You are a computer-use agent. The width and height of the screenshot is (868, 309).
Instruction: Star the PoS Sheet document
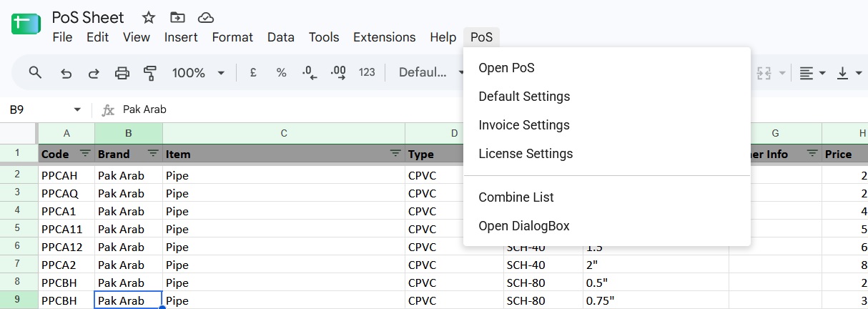(149, 17)
